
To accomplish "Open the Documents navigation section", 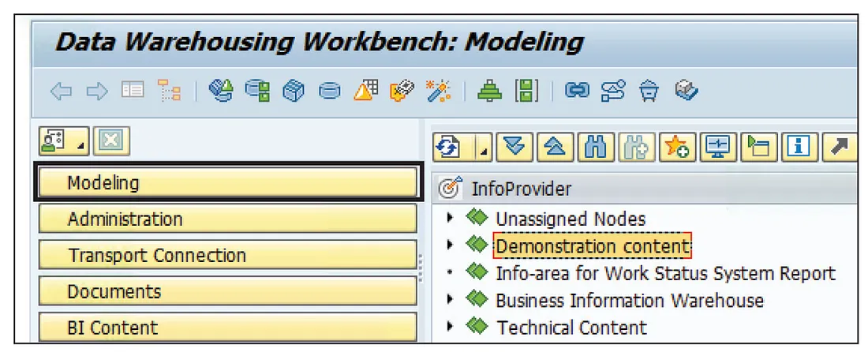I will pos(227,291).
